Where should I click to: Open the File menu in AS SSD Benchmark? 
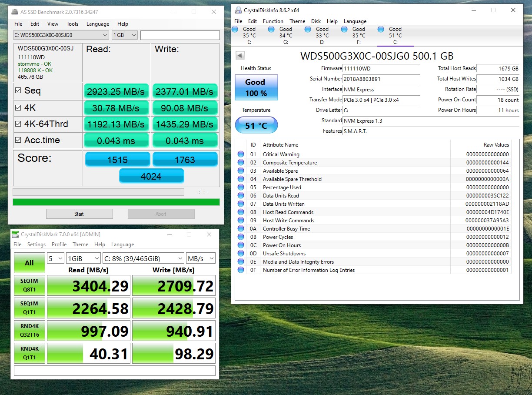(x=18, y=24)
